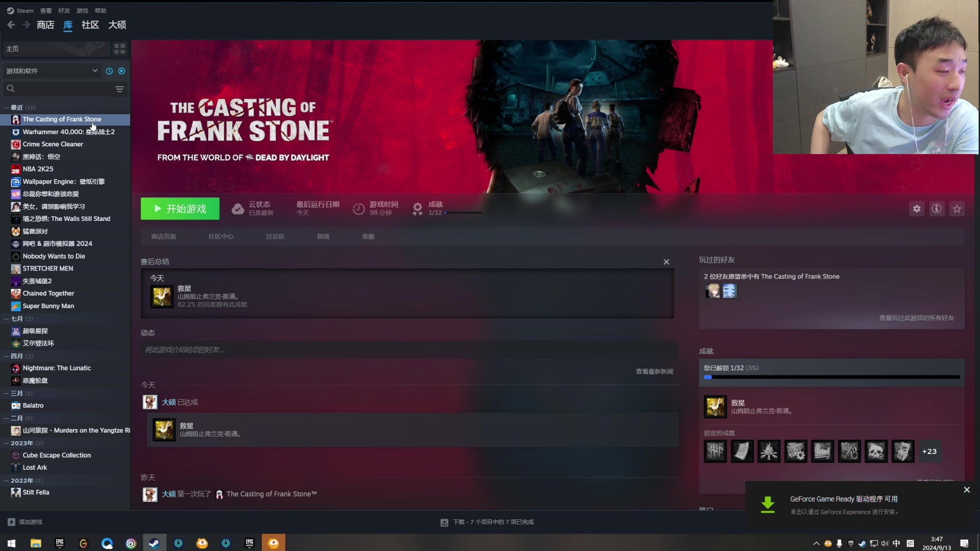Open the 查看 menu
980x551 pixels.
coord(46,11)
